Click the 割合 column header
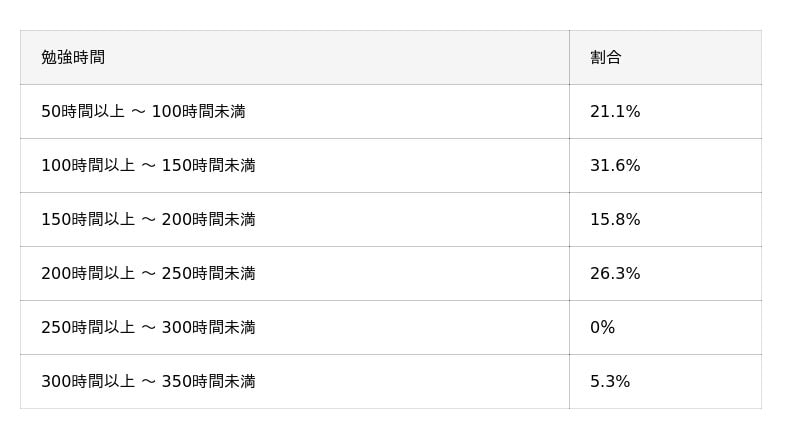This screenshot has height=439, width=800. coord(605,58)
